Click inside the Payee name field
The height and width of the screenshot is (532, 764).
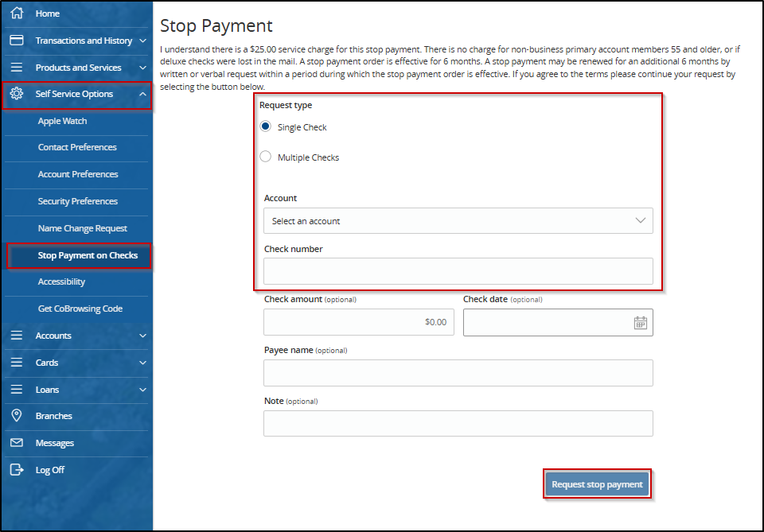coord(458,372)
